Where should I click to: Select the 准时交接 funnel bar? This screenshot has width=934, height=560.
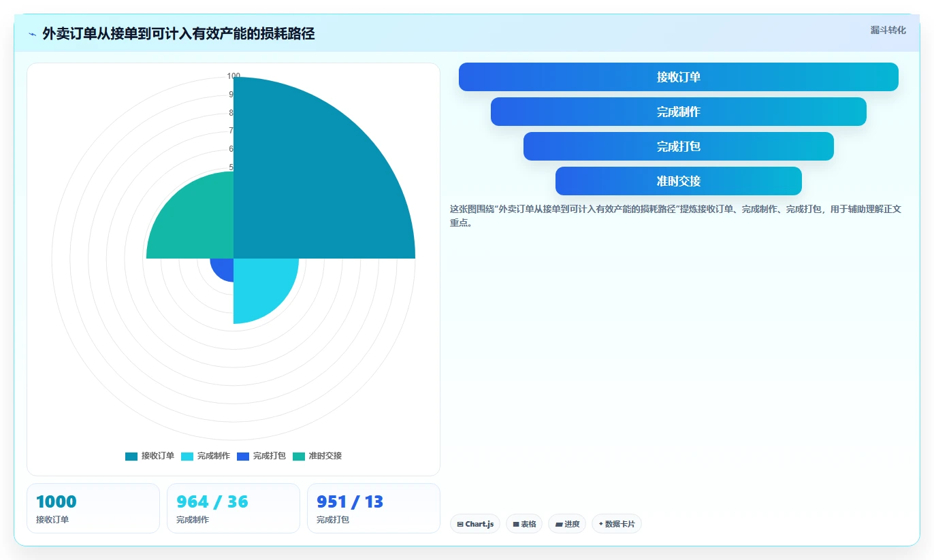tap(679, 181)
